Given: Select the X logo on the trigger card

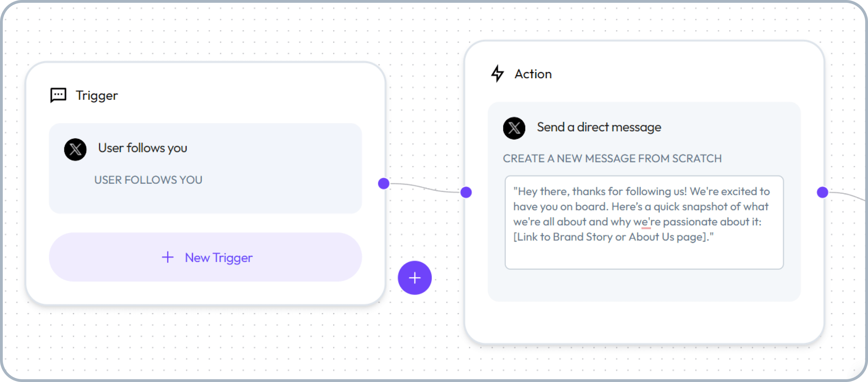Looking at the screenshot, I should (75, 149).
